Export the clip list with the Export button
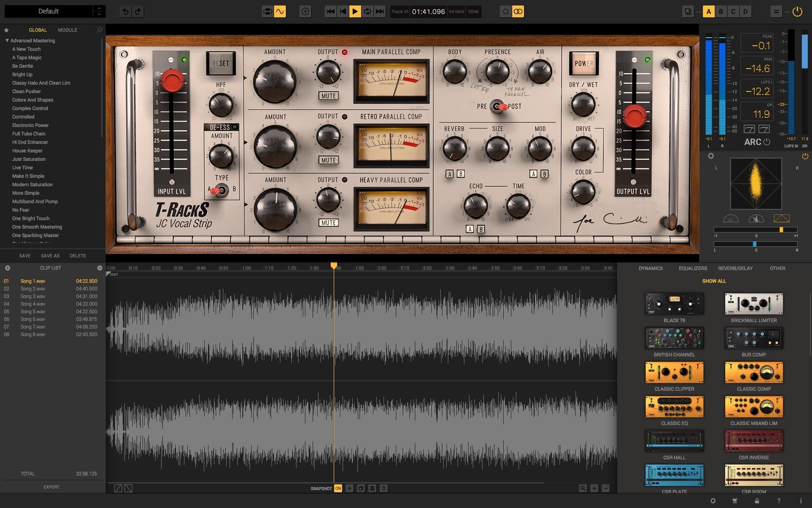Image resolution: width=812 pixels, height=508 pixels. tap(51, 487)
